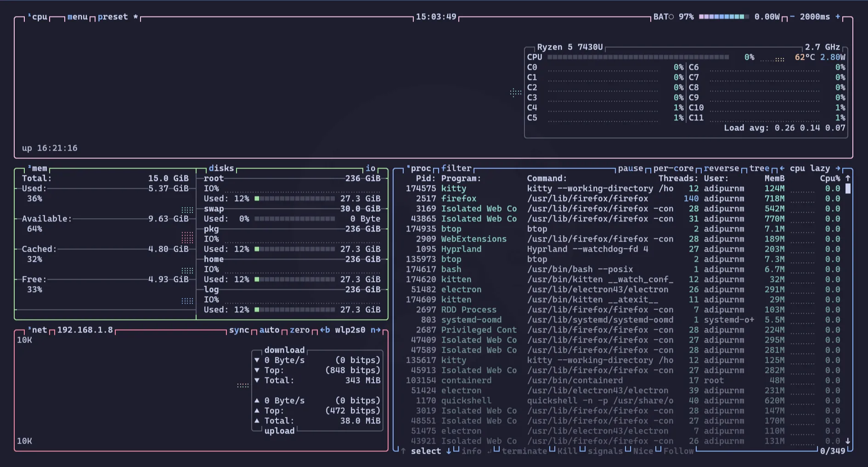This screenshot has width=868, height=467.
Task: Click the CPU total usage bar
Action: pyautogui.click(x=638, y=57)
